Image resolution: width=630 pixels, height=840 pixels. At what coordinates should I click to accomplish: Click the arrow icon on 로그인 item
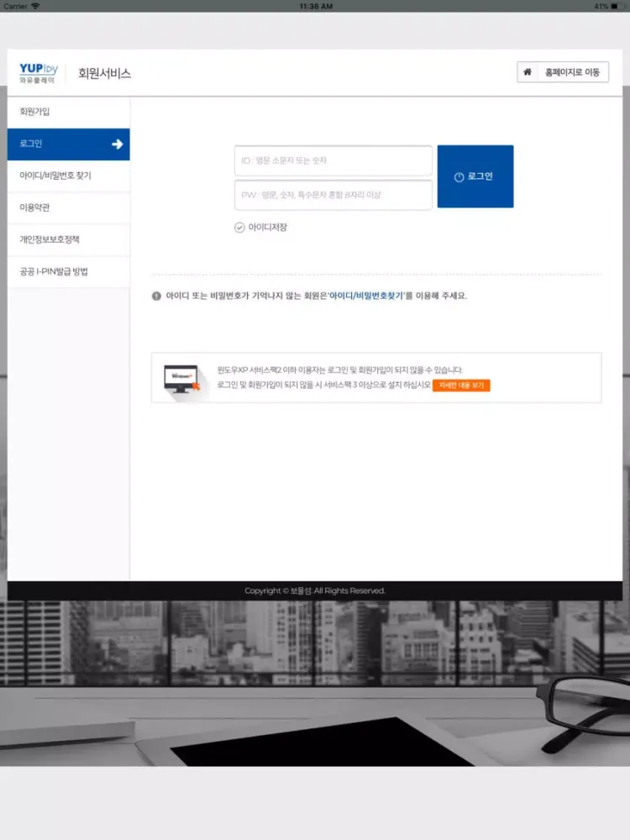118,144
